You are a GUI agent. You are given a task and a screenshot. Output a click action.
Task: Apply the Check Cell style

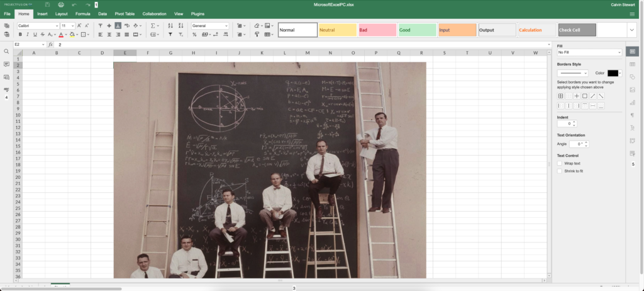576,30
